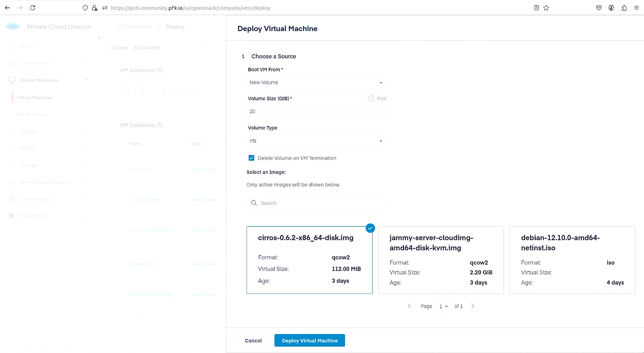Click the browser reload icon

32,8
